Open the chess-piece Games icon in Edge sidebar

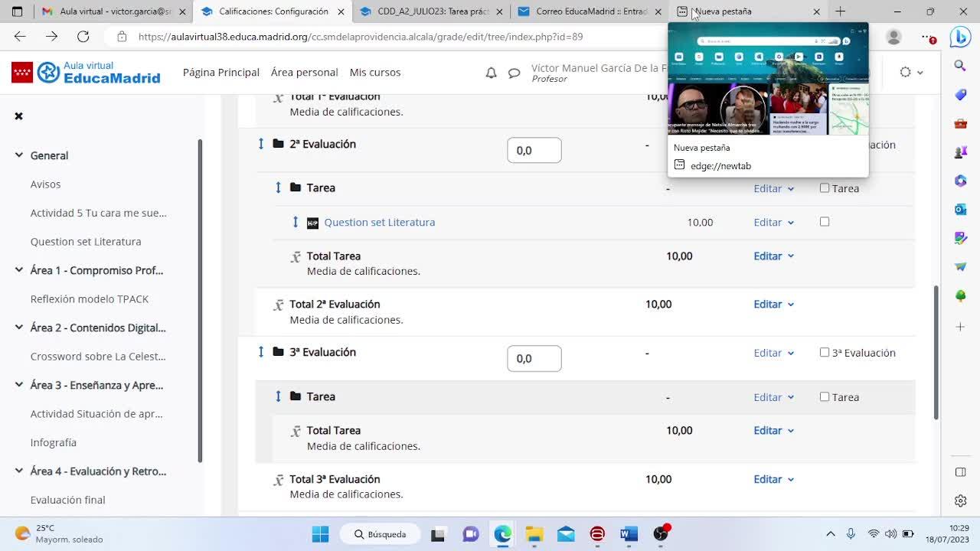point(961,152)
